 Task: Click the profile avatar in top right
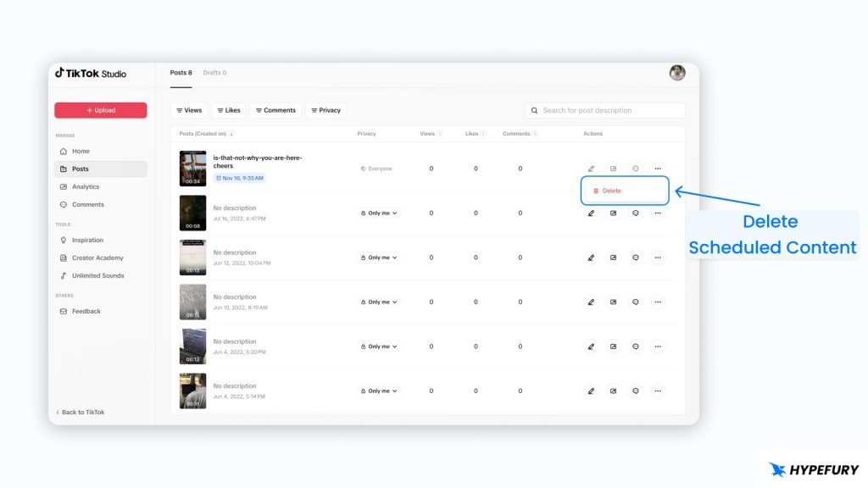pos(676,73)
